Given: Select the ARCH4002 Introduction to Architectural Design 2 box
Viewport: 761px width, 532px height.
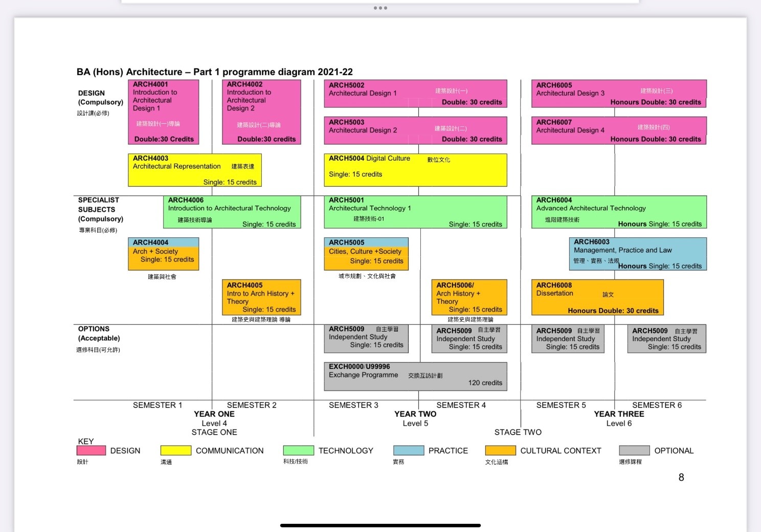Looking at the screenshot, I should (x=261, y=112).
